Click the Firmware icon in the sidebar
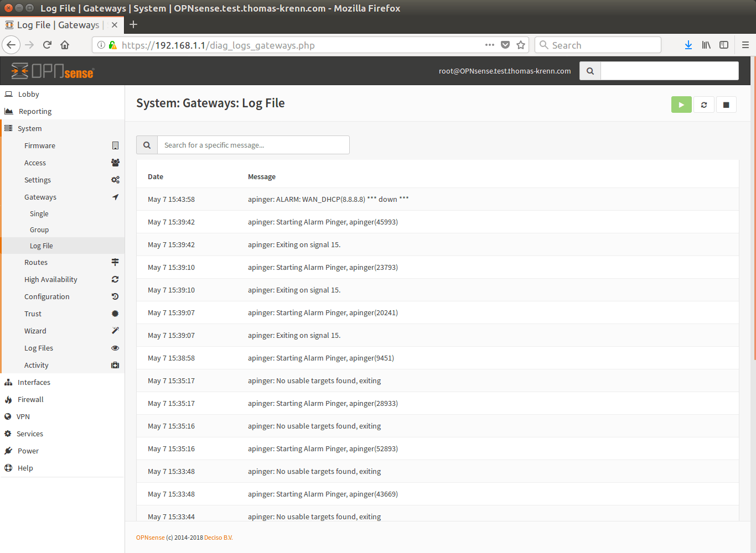Viewport: 756px width, 553px height. point(115,145)
